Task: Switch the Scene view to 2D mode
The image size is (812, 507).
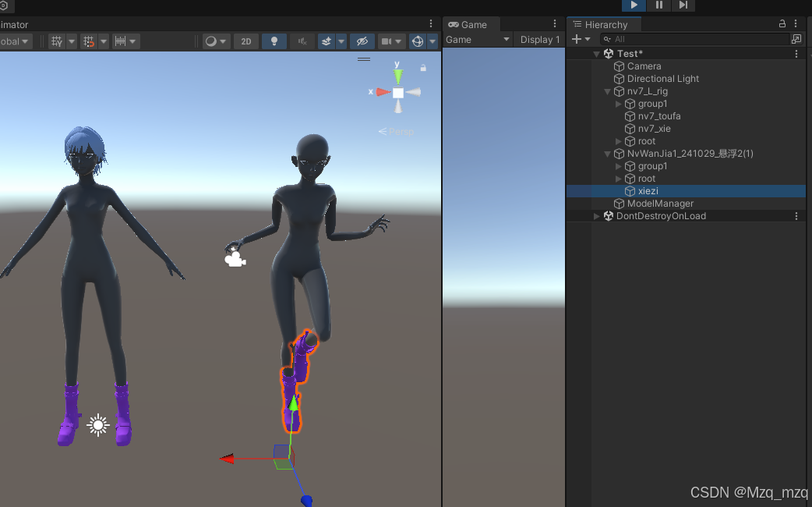Action: (245, 41)
